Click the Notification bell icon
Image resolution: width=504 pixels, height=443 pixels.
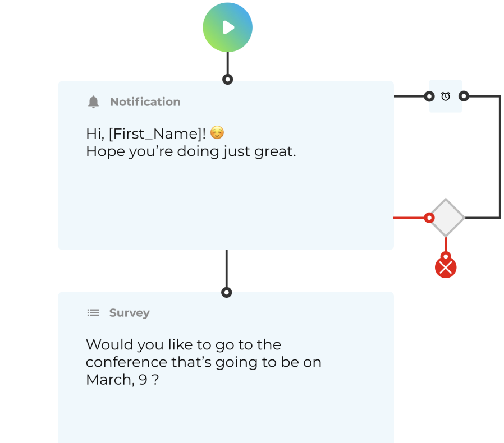(93, 102)
